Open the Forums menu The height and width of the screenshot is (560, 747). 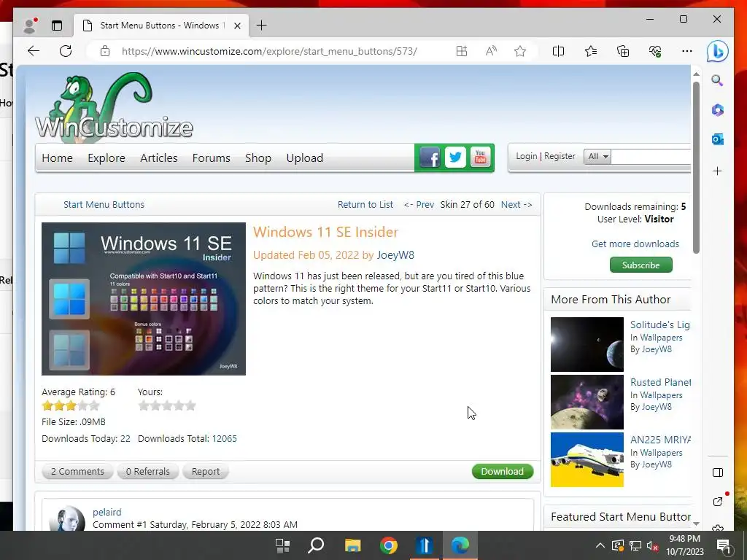(211, 157)
